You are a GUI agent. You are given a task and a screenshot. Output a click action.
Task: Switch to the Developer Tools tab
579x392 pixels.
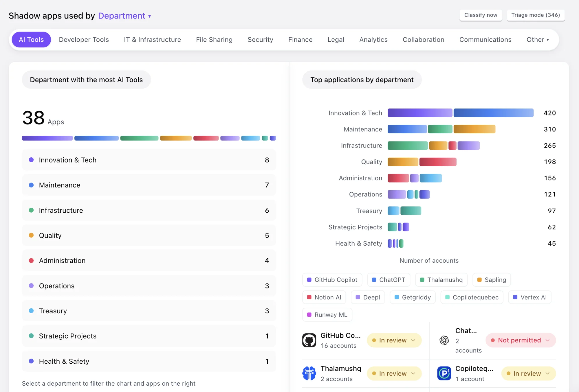(x=84, y=40)
